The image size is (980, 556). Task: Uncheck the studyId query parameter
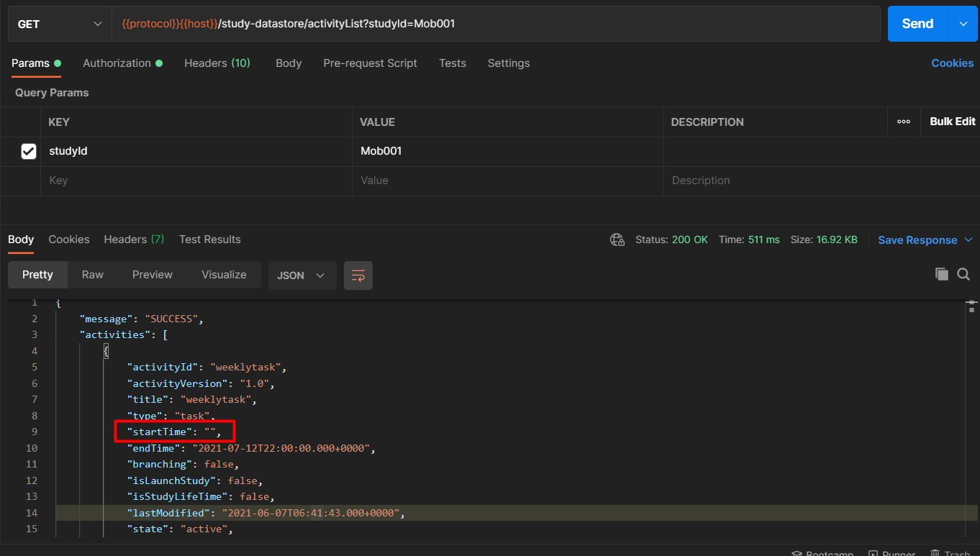(x=28, y=151)
